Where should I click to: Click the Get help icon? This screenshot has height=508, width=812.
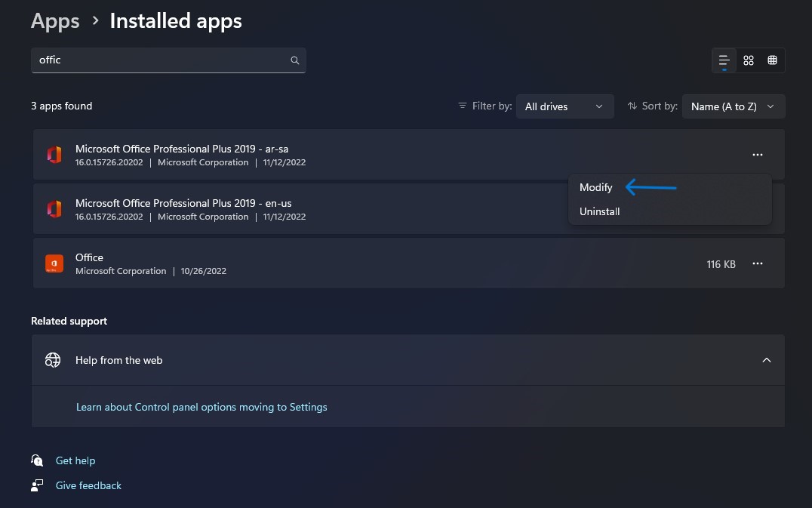pos(37,460)
